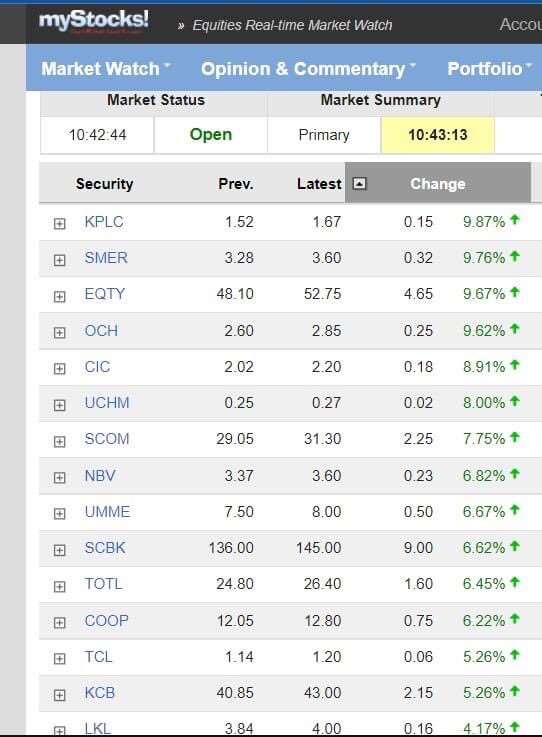
Task: Click the plus icon beside NBV
Action: [59, 478]
